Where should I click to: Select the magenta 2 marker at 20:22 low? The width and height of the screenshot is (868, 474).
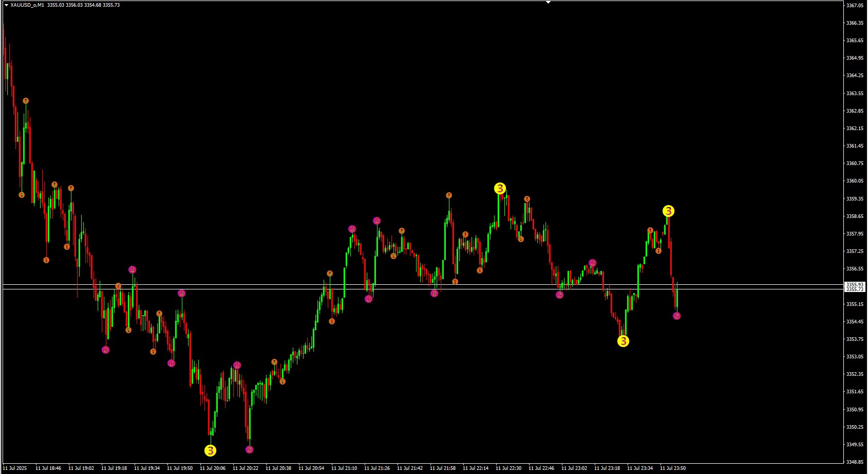[249, 450]
